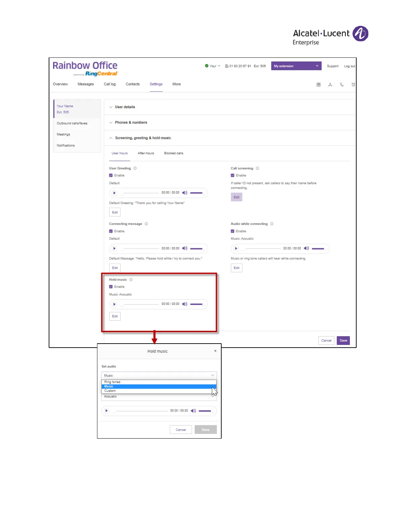Open info icon next to Call screening
This screenshot has width=411, height=532.
258,168
